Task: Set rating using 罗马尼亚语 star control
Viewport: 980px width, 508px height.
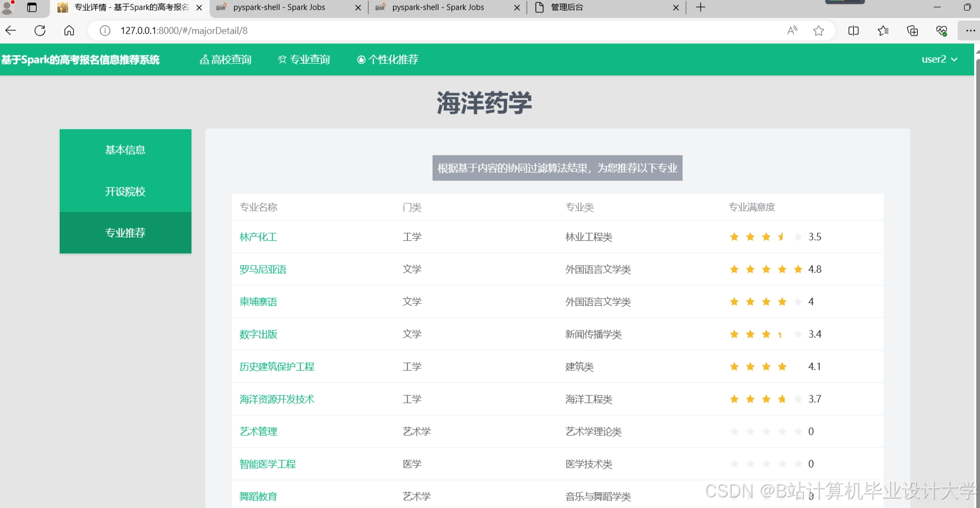Action: (x=766, y=269)
